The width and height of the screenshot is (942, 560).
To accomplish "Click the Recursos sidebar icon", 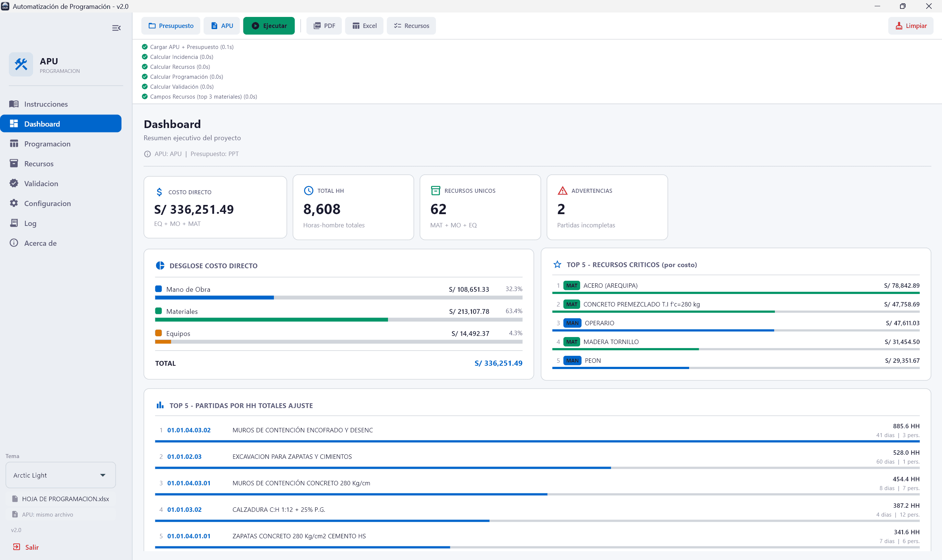I will click(14, 163).
